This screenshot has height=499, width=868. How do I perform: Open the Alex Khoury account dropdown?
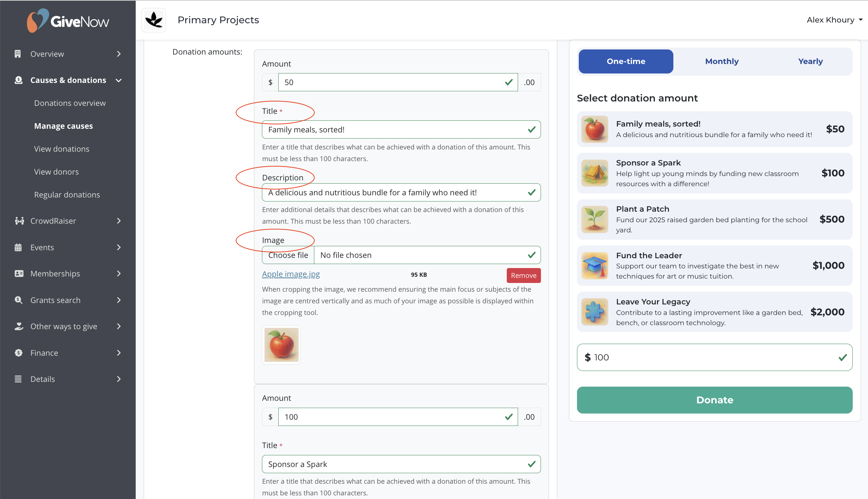click(834, 20)
